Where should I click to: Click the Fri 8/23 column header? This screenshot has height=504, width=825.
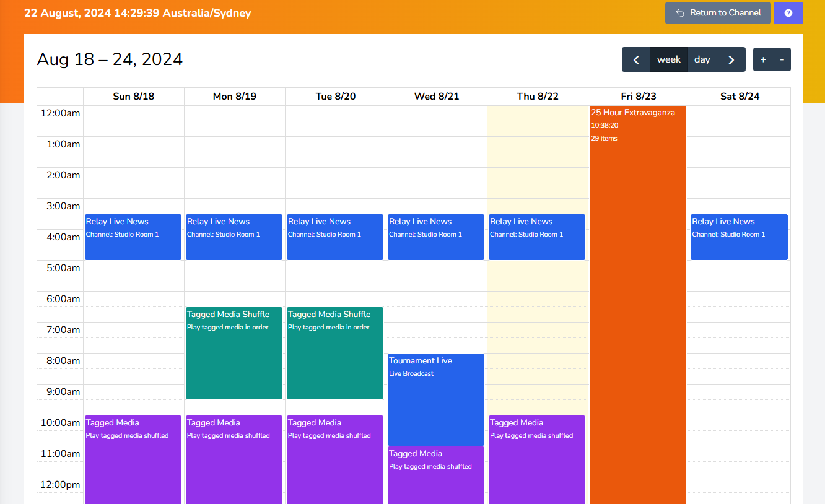[638, 97]
